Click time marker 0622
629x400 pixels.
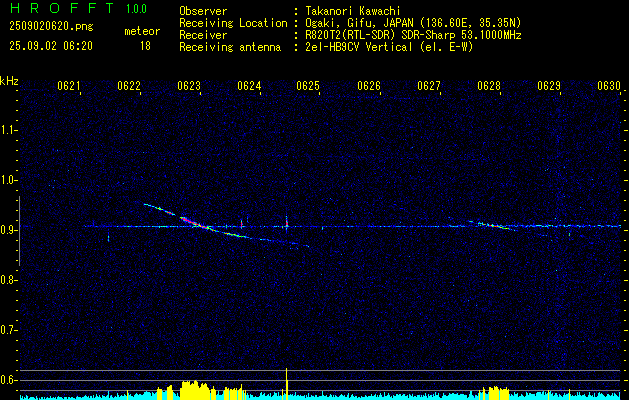[x=129, y=85]
